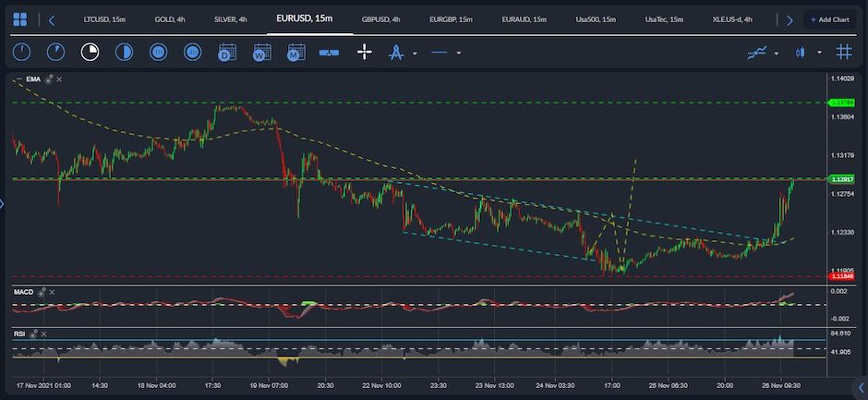This screenshot has width=868, height=400.
Task: Select the compass drawing tools icon
Action: tap(396, 53)
